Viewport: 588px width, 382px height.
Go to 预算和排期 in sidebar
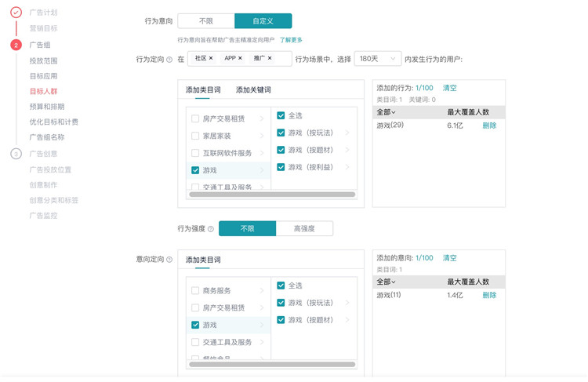(47, 107)
